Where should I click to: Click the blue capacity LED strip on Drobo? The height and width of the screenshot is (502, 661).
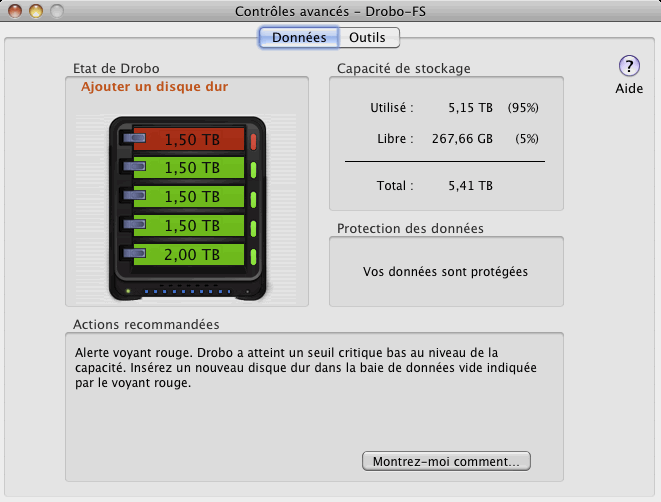188,291
